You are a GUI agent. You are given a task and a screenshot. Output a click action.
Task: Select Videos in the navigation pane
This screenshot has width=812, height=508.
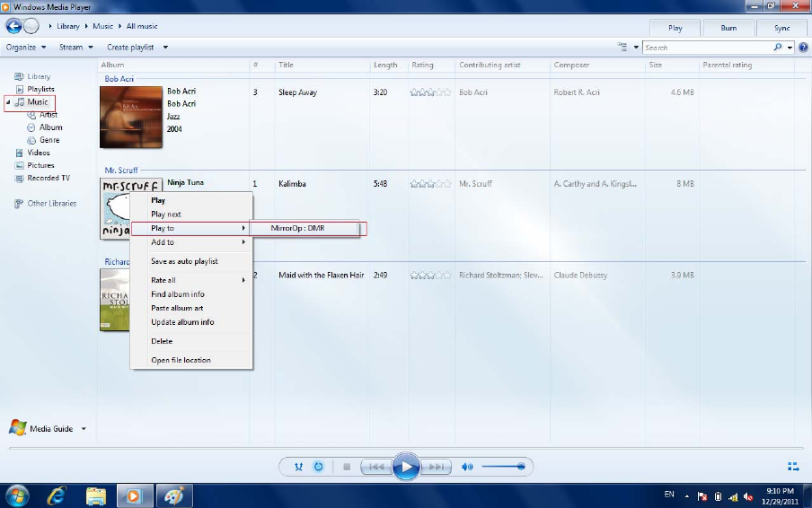(32, 153)
